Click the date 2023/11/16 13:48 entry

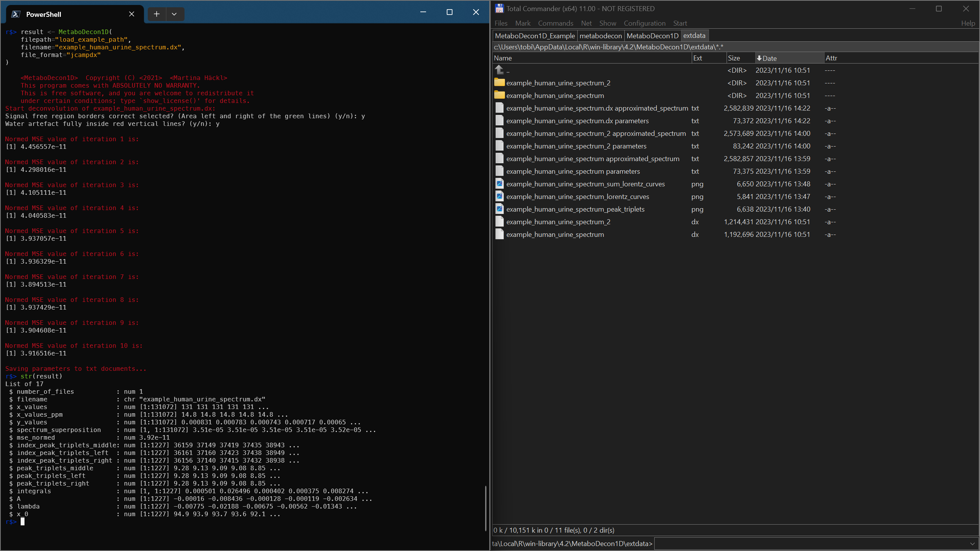[x=783, y=184]
